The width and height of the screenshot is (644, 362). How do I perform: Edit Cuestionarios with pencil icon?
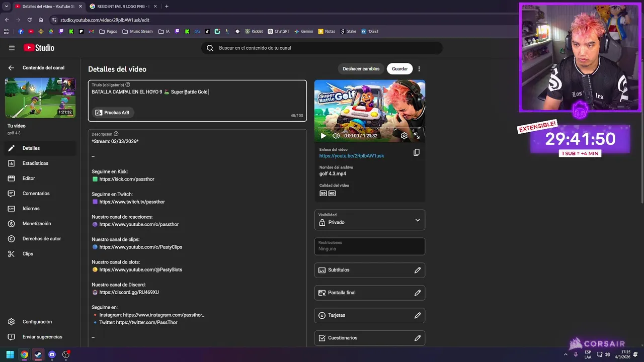click(418, 338)
